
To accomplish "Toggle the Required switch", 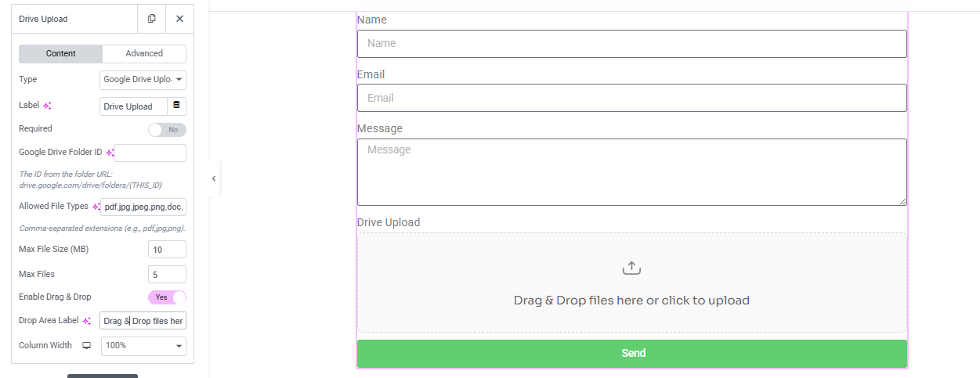I will (x=167, y=130).
